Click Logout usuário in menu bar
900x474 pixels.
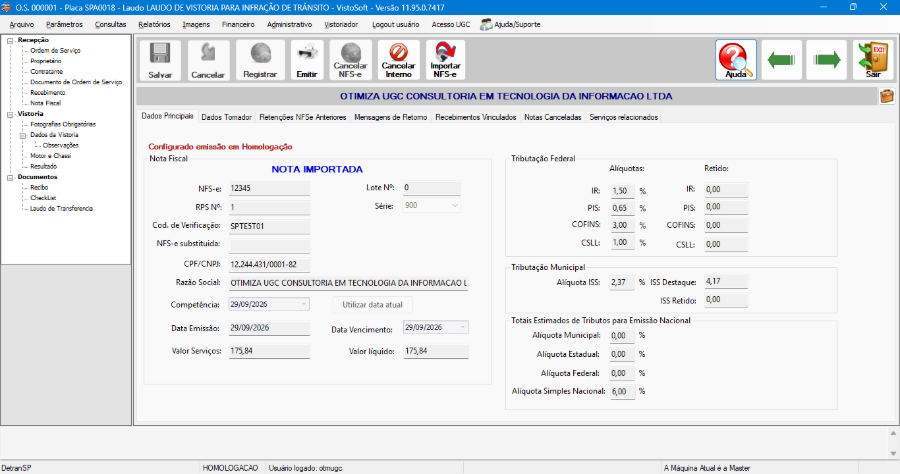point(395,25)
